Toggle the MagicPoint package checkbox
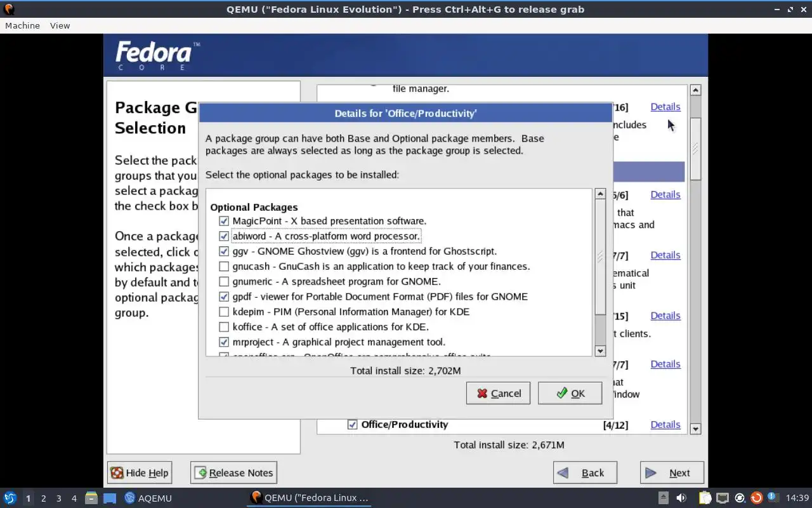Viewport: 812px width, 508px height. point(224,221)
